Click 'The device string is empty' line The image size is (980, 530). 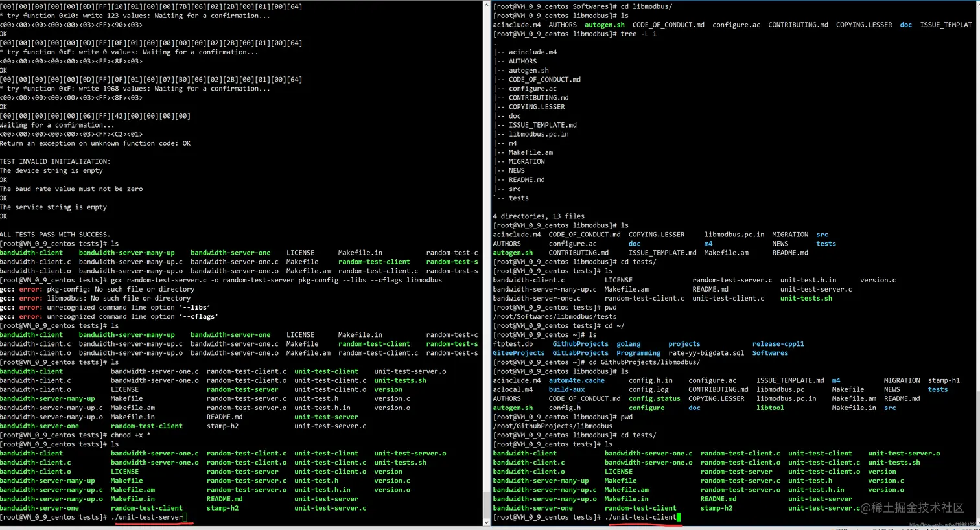52,171
